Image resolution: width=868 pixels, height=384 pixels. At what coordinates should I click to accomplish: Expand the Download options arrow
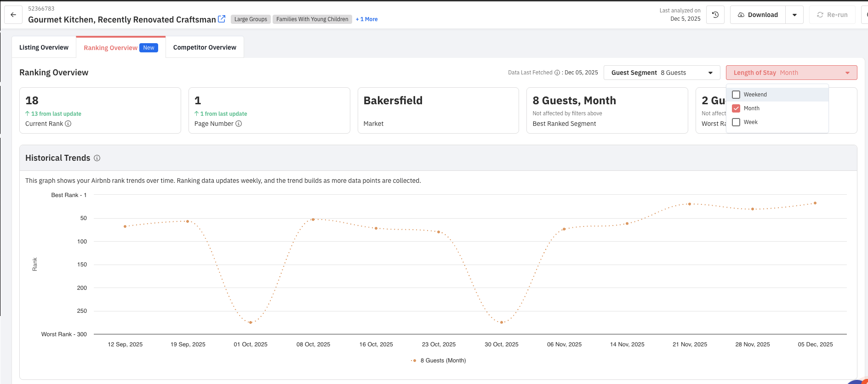click(794, 15)
